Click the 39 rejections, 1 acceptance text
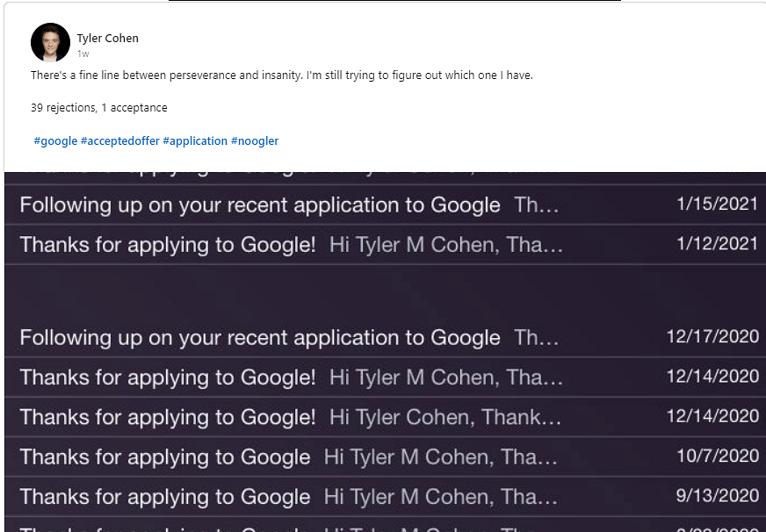Image resolution: width=766 pixels, height=532 pixels. pyautogui.click(x=98, y=108)
